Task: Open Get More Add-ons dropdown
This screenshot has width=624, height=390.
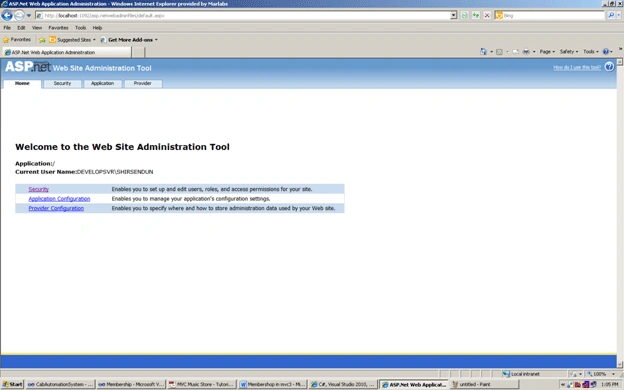Action: click(129, 40)
